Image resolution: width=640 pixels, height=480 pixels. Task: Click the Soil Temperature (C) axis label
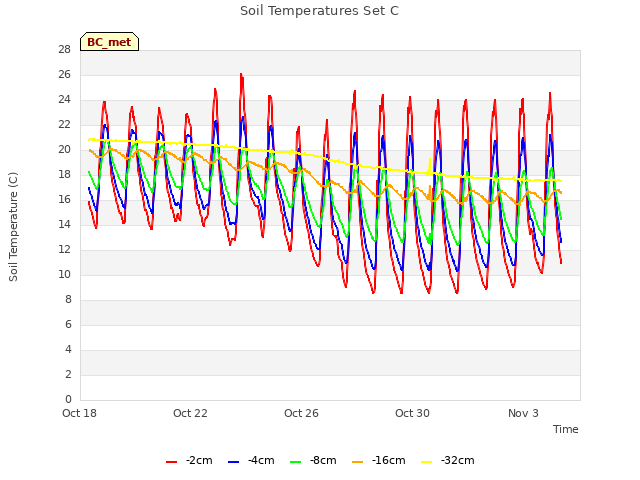[x=13, y=227]
